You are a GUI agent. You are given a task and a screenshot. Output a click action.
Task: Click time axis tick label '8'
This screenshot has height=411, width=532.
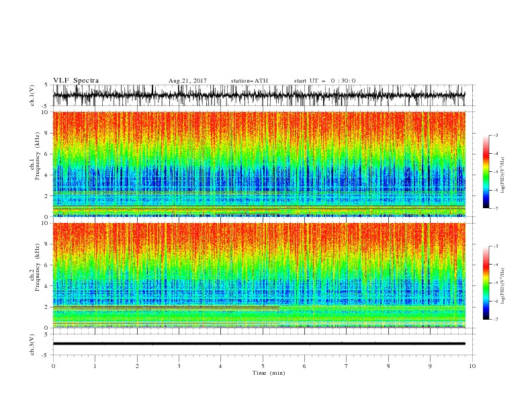388,366
